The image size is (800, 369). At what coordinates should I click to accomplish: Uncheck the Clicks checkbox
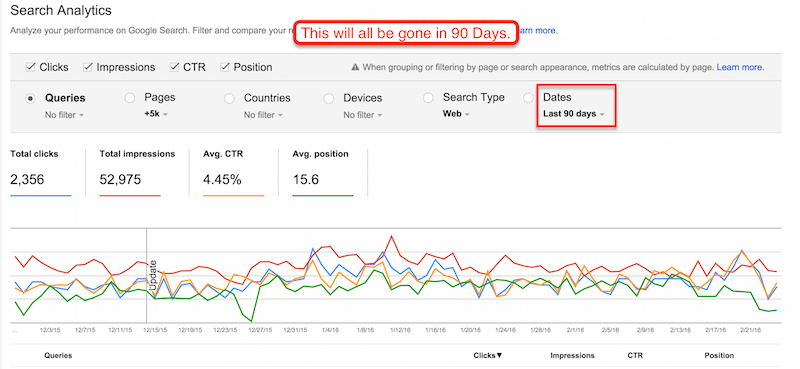(x=31, y=67)
